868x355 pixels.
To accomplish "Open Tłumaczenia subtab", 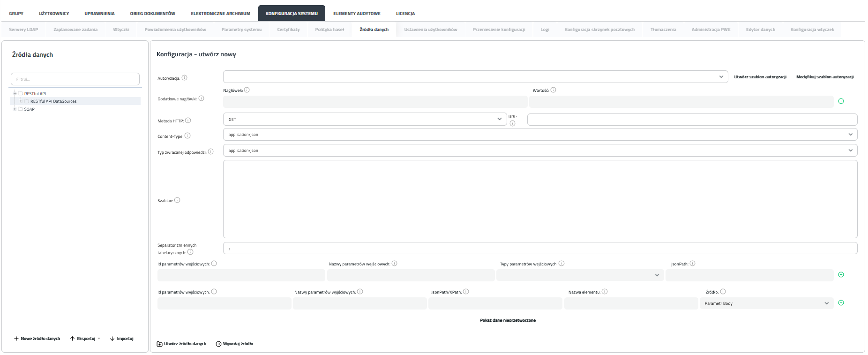I will point(663,30).
